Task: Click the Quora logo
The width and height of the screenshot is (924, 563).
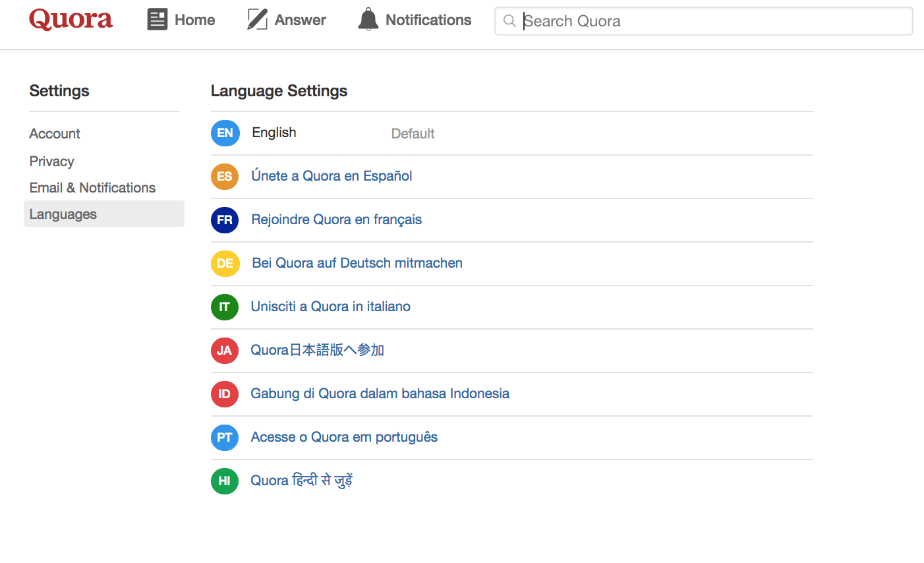Action: (x=71, y=20)
